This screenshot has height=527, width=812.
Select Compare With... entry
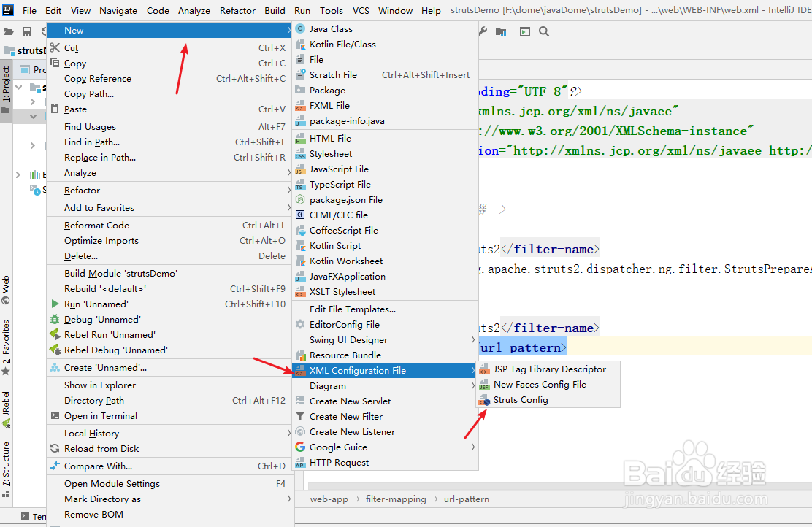point(170,466)
